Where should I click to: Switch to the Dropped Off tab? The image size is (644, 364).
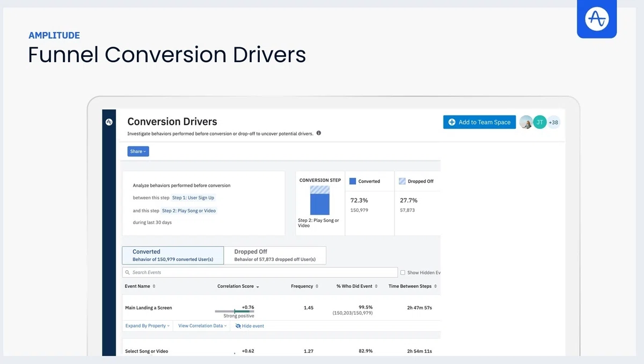(275, 255)
